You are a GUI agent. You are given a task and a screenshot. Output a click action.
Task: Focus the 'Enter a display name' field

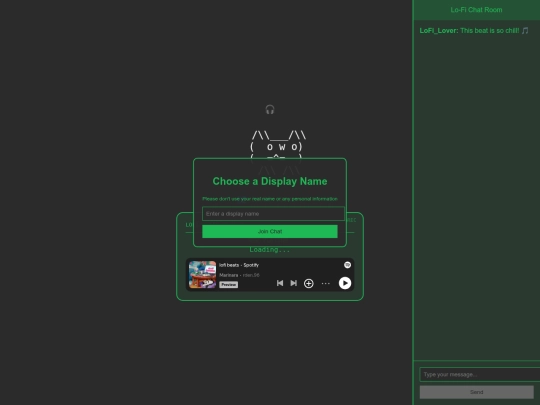pyautogui.click(x=273, y=214)
